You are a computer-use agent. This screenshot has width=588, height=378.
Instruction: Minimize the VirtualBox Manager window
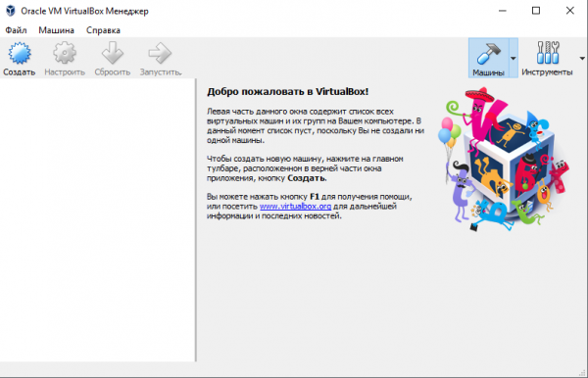pos(503,11)
